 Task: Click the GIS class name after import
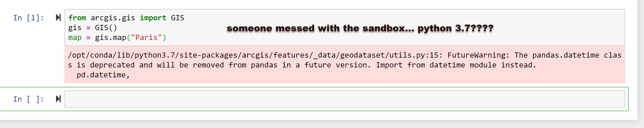coord(177,18)
